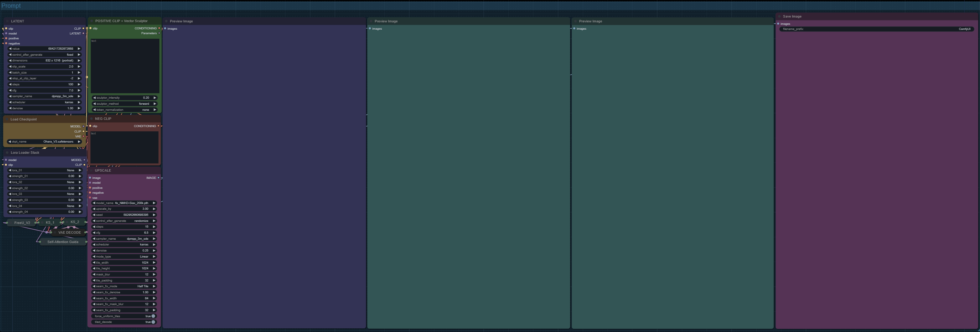This screenshot has height=332, width=980.
Task: Open the seam_fix_mode Half Tile dropdown
Action: [124, 286]
